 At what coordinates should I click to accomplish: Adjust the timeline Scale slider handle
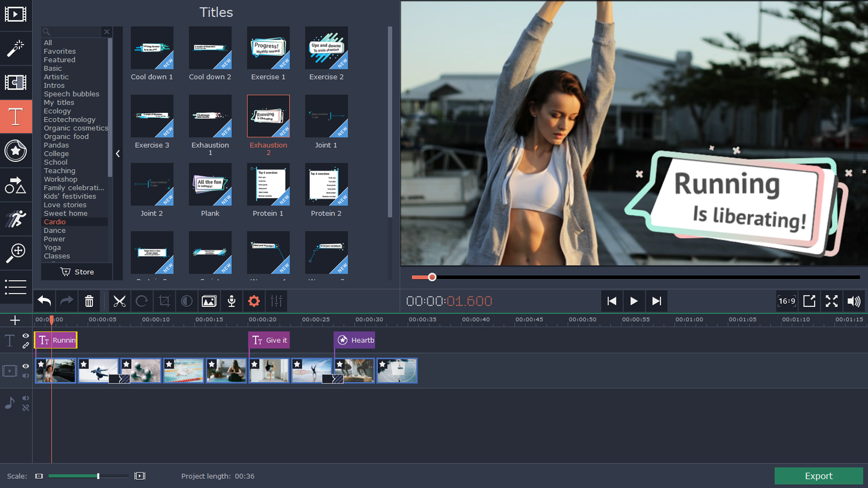click(98, 476)
